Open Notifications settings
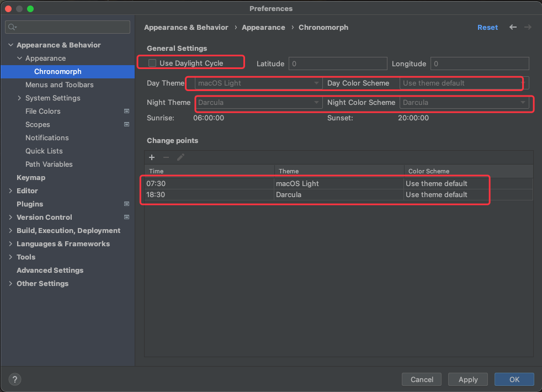This screenshot has height=392, width=542. (x=47, y=137)
